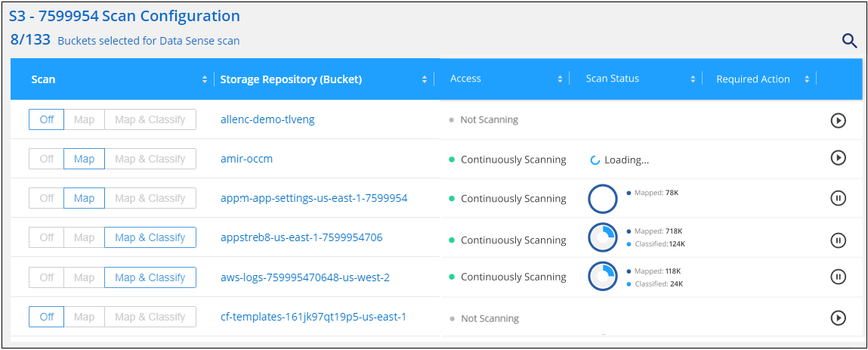Sort the Storage Repository (Bucket) column

(425, 79)
